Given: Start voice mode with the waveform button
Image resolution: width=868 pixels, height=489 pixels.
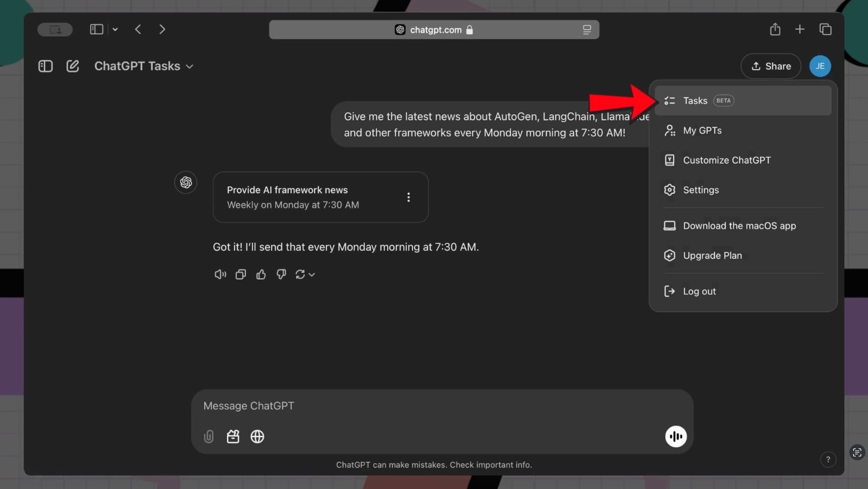Looking at the screenshot, I should (x=676, y=436).
